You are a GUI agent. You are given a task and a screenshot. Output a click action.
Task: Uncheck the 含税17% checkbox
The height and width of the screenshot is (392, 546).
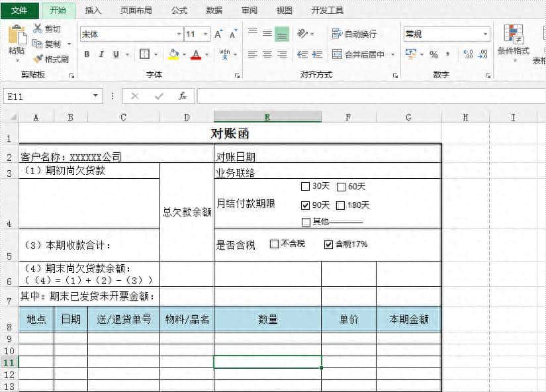click(x=328, y=246)
